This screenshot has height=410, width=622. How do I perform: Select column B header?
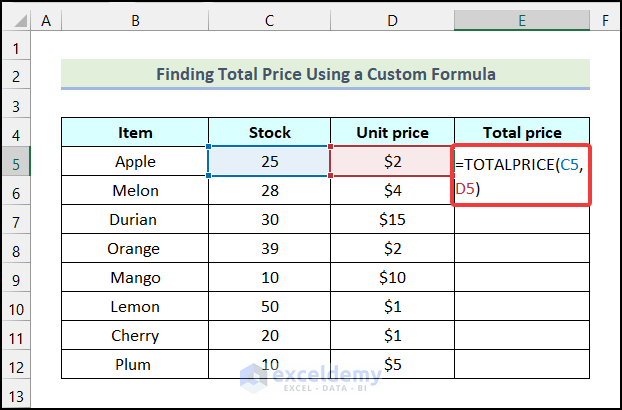pos(135,19)
